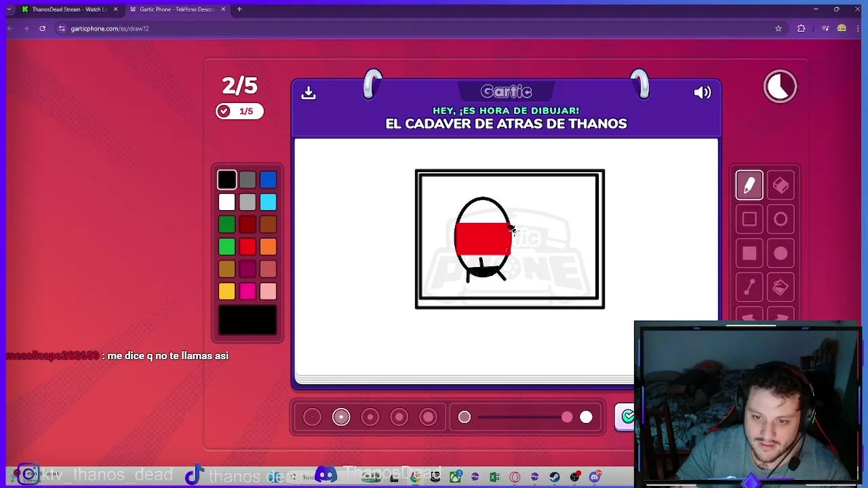Choose the empty ellipse shape tool
This screenshot has width=868, height=488.
point(781,219)
